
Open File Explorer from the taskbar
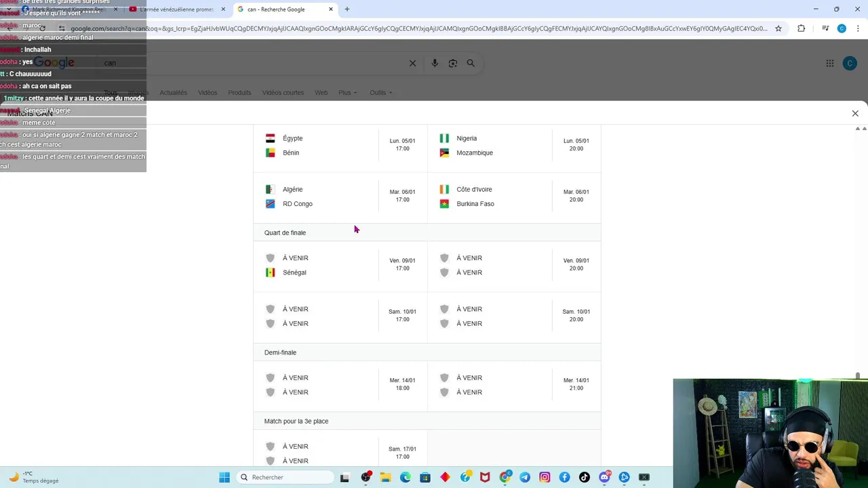[x=385, y=477]
